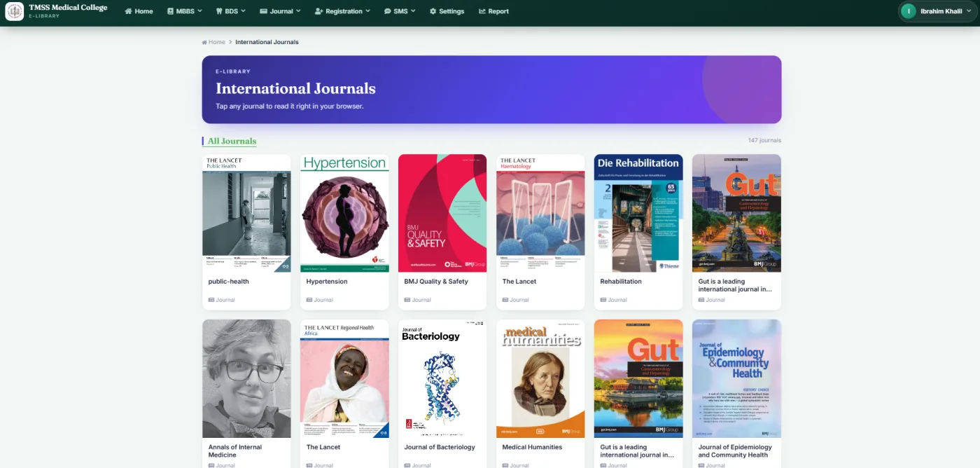Click the All Journals section heading
The height and width of the screenshot is (468, 980).
[232, 141]
